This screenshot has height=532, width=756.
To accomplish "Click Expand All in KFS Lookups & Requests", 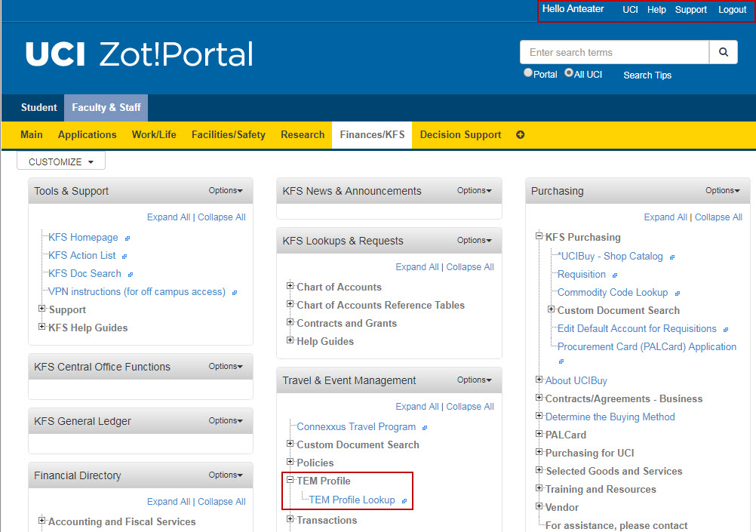I will [x=417, y=266].
